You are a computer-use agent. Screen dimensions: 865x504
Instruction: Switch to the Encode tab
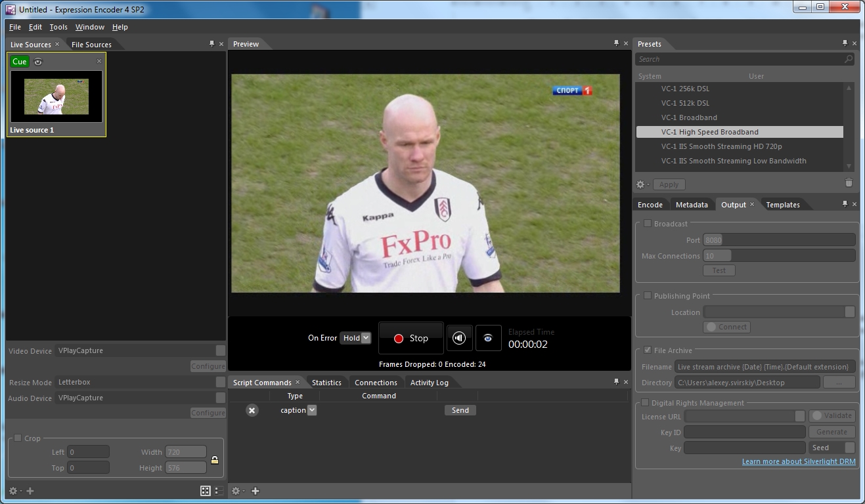[x=650, y=205]
